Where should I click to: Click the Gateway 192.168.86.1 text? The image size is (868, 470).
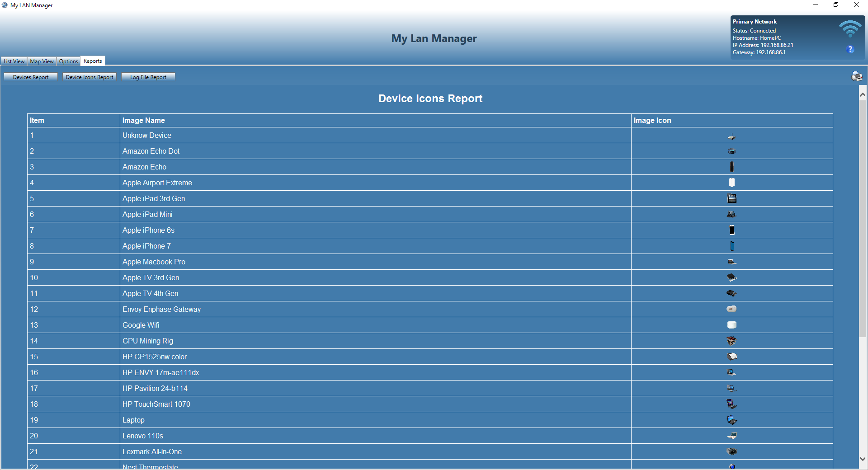coord(759,52)
